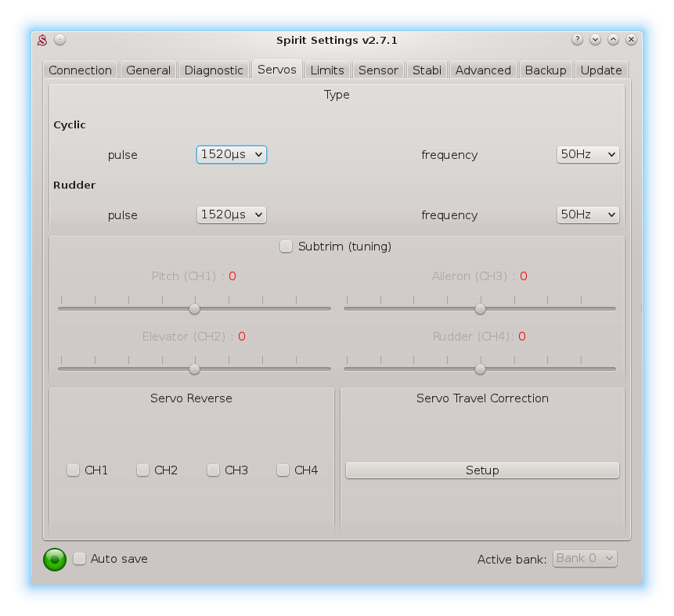Open the Cyclic pulse dropdown
This screenshot has width=674, height=616.
231,155
